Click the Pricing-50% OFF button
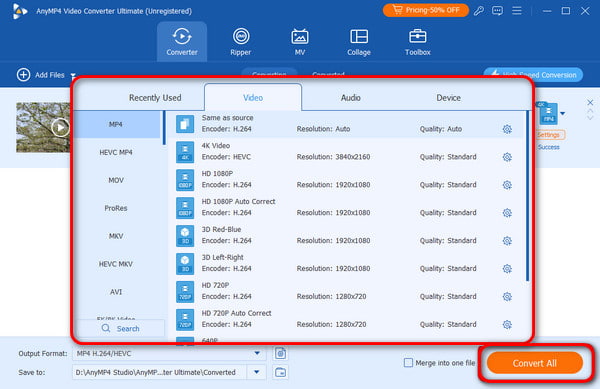Screen dimensions: 600x389 click(426, 10)
